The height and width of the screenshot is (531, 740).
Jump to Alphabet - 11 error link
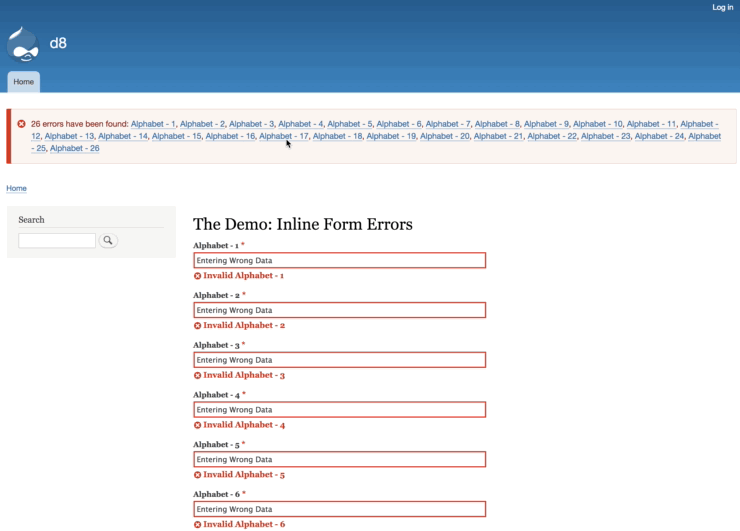click(x=651, y=124)
